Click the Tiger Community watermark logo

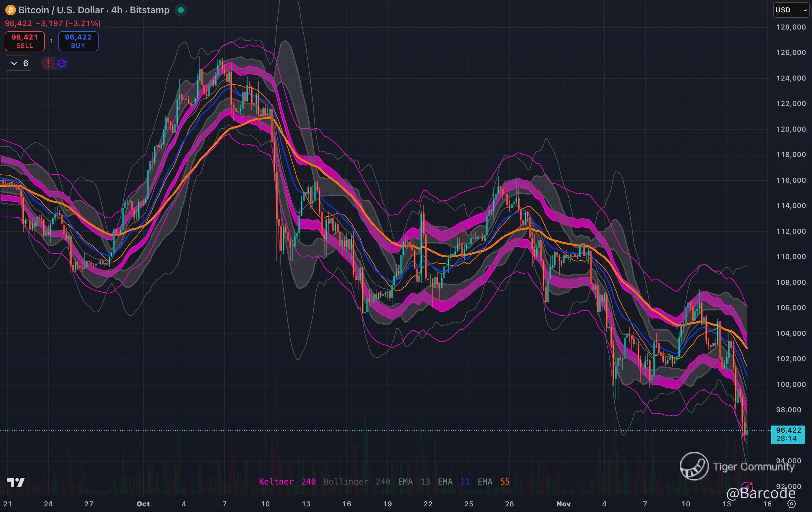694,466
